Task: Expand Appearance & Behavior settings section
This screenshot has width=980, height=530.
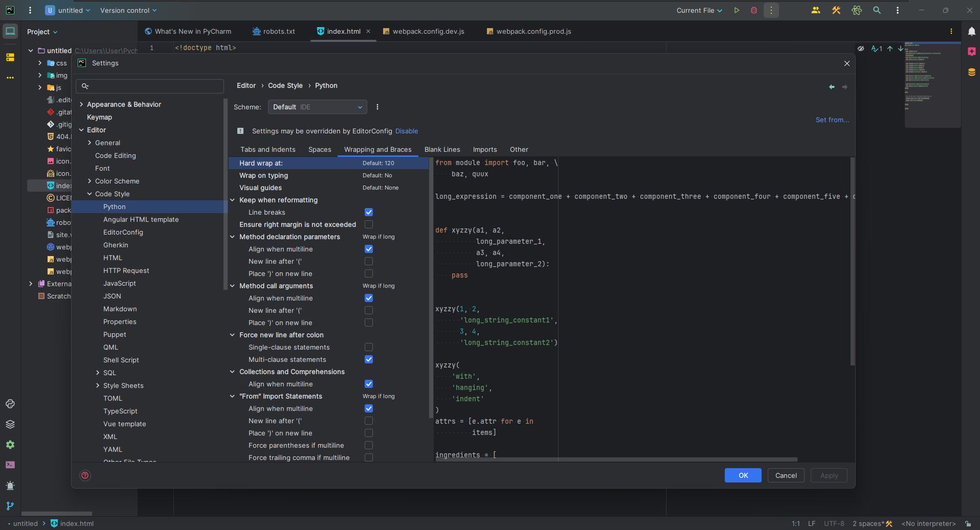Action: [81, 104]
